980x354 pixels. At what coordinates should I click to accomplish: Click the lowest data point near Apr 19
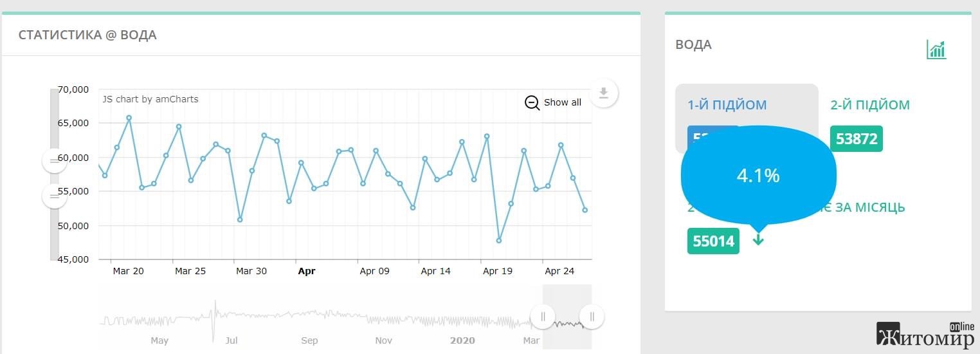[x=499, y=241]
